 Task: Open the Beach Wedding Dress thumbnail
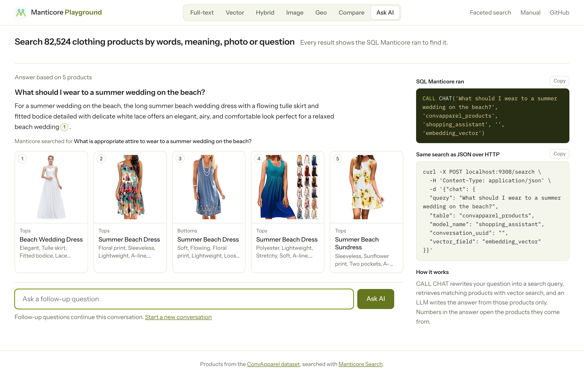(51, 187)
